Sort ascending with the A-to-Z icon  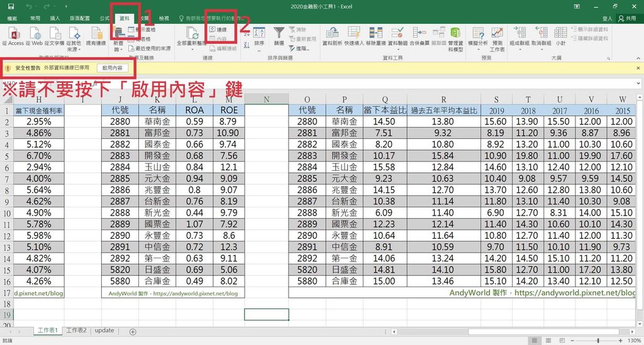247,33
